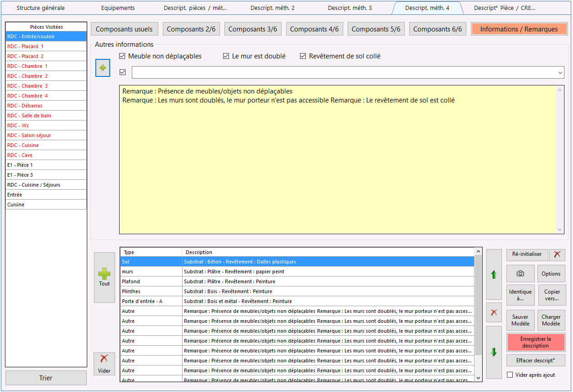Move selected row down with green arrow
The width and height of the screenshot is (573, 392).
(x=494, y=352)
